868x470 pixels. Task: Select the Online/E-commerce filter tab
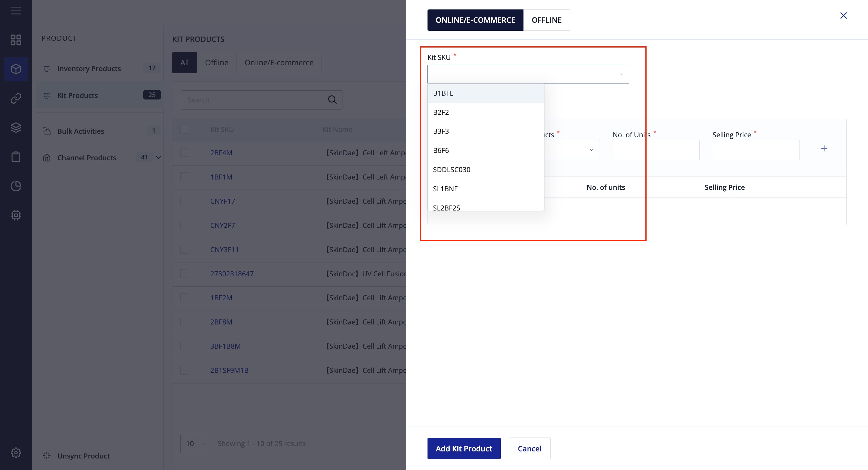click(x=279, y=63)
